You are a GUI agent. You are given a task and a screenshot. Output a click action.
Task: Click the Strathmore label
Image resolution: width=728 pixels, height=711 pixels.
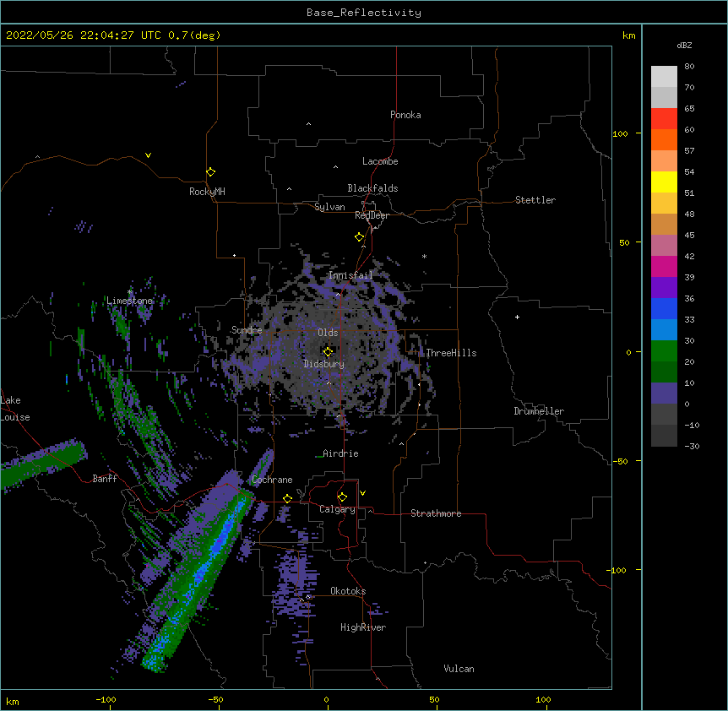(436, 513)
